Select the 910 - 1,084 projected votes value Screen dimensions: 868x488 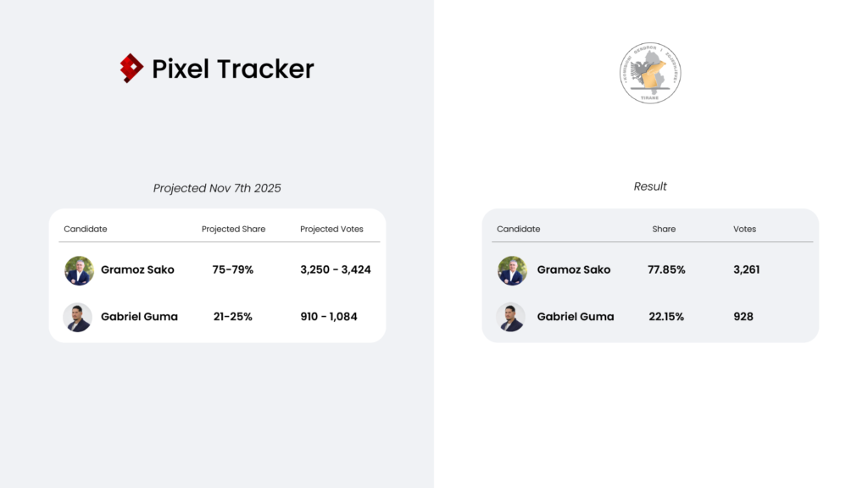tap(329, 317)
